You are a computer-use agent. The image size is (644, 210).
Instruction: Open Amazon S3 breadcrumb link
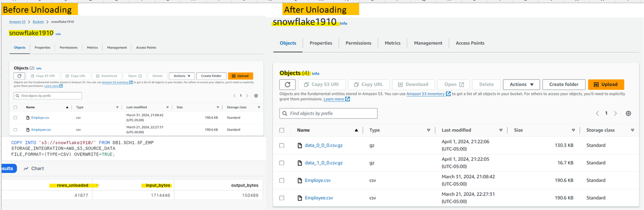18,22
